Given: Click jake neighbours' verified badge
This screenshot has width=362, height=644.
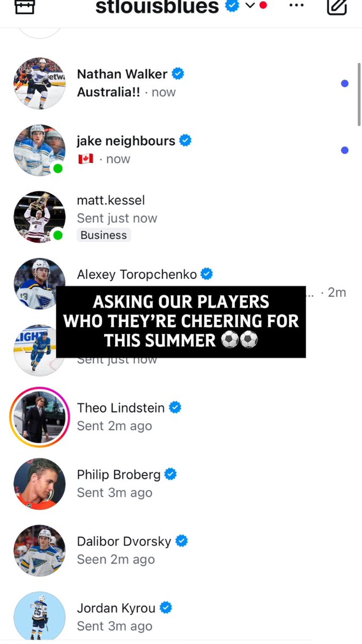Looking at the screenshot, I should click(x=185, y=141).
